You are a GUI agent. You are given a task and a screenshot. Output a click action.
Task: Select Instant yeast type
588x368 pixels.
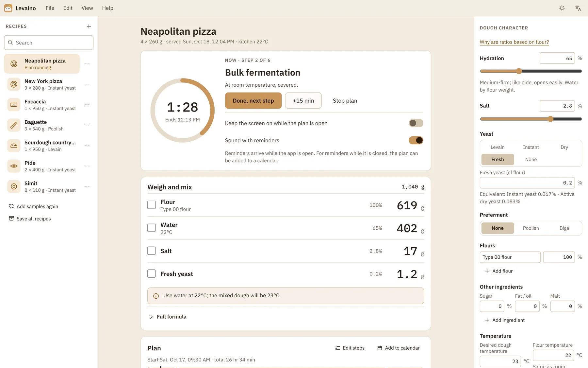[x=531, y=147]
